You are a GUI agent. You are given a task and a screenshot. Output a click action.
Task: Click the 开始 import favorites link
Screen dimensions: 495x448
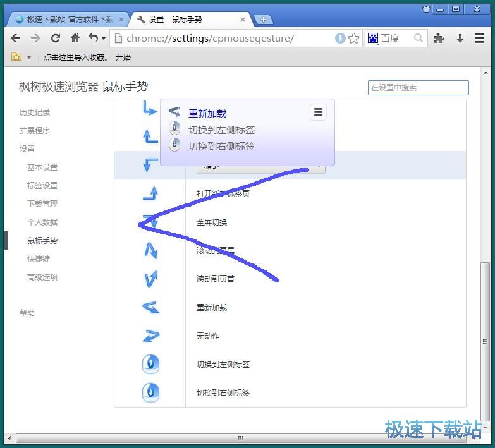[123, 57]
